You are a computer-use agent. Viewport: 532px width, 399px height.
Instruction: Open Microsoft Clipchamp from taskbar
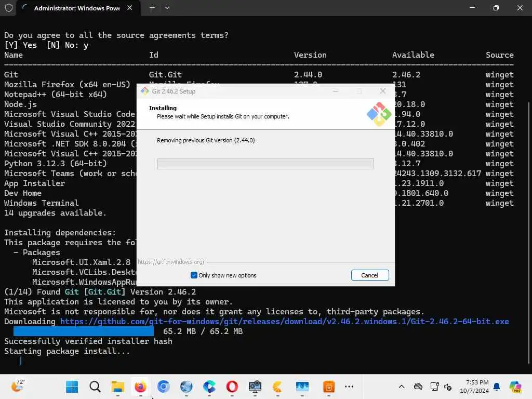[x=209, y=387]
